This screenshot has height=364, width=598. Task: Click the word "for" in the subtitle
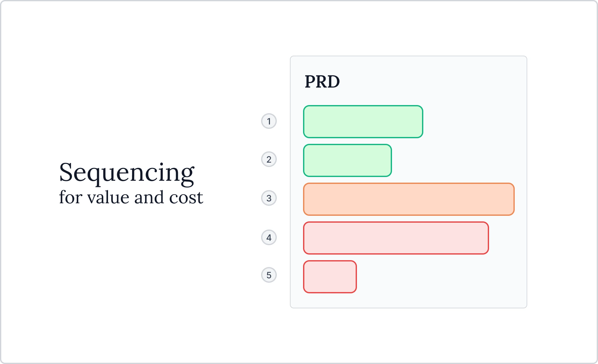(70, 197)
